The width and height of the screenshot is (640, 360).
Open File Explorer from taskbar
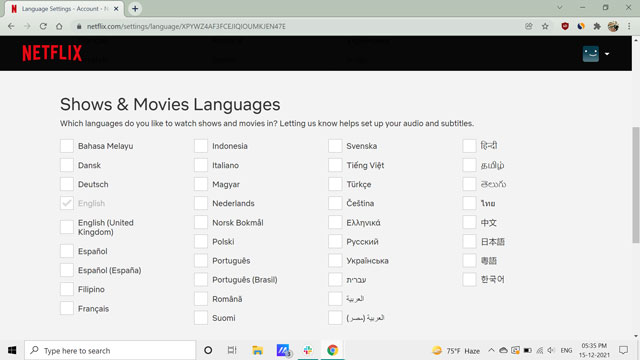(257, 350)
